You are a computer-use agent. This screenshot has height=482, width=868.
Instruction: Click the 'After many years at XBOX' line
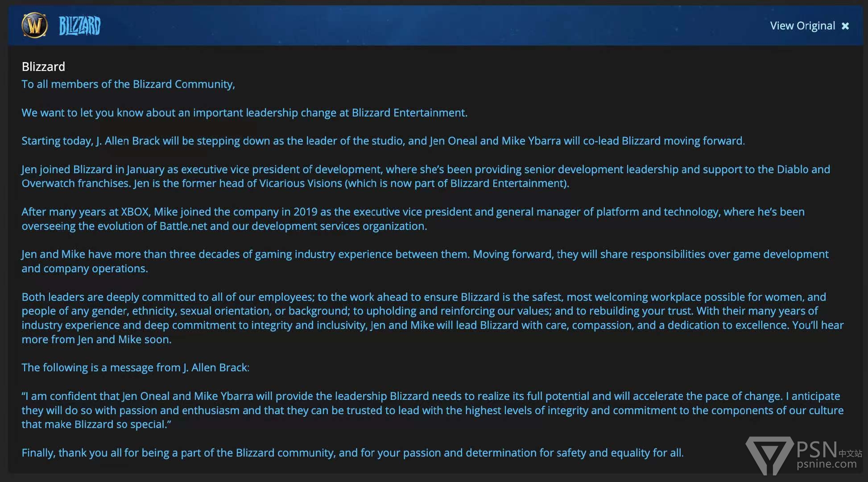(x=413, y=212)
